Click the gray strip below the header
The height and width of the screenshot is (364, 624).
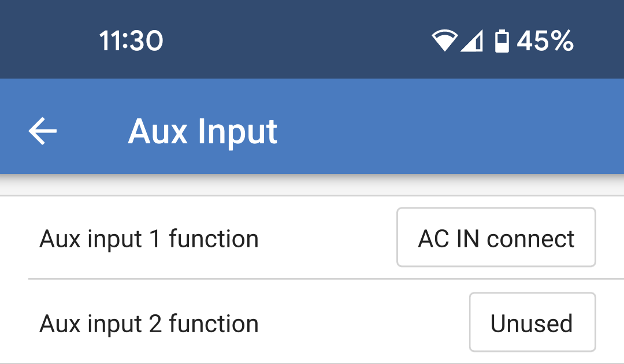[312, 185]
